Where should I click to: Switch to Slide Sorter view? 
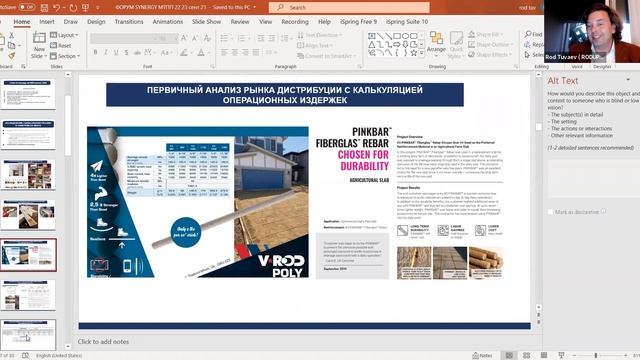coord(527,356)
